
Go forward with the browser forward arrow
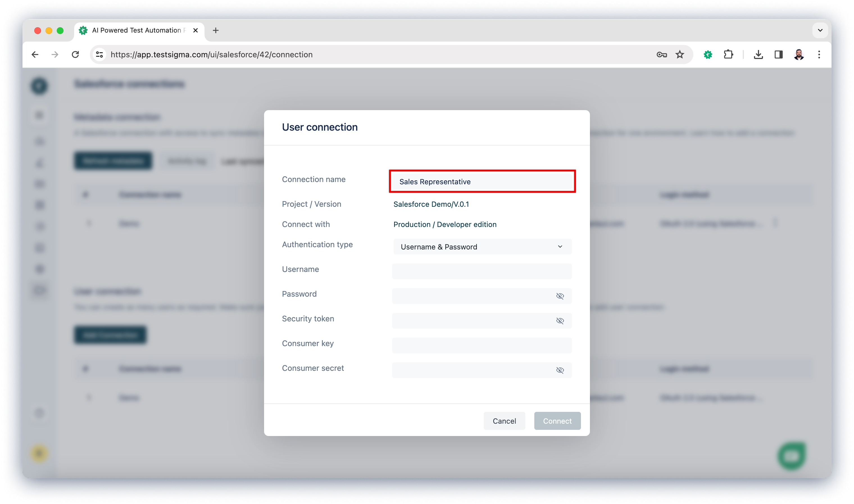click(55, 54)
